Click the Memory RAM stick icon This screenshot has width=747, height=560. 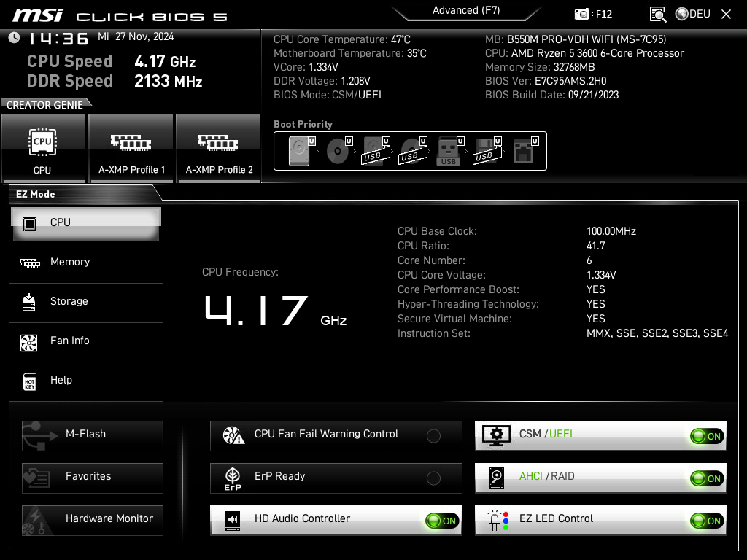tap(29, 262)
